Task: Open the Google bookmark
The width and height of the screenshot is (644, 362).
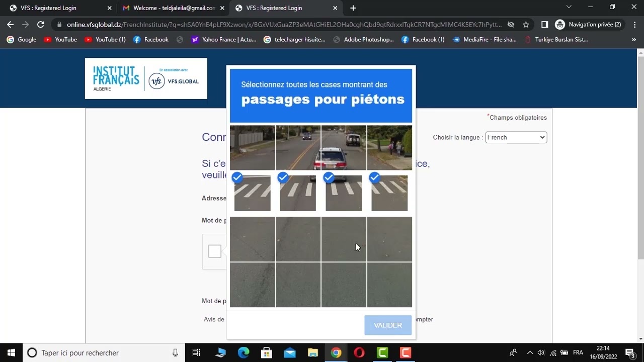Action: click(x=21, y=39)
